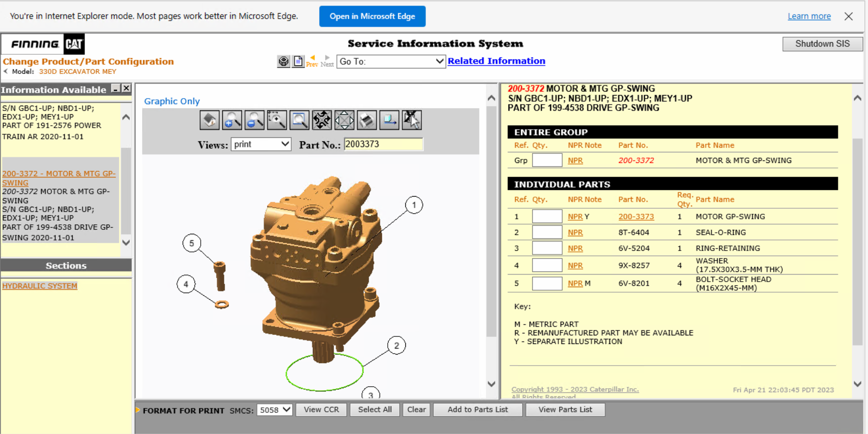The width and height of the screenshot is (868, 434).
Task: Select the zoom-to-area tool
Action: [x=277, y=120]
